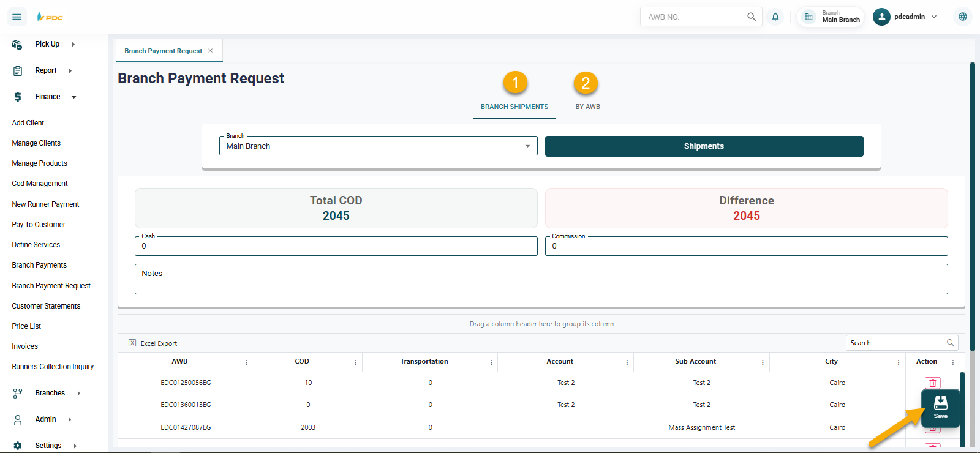980x453 pixels.
Task: Expand the Branches menu arrow
Action: [x=79, y=393]
